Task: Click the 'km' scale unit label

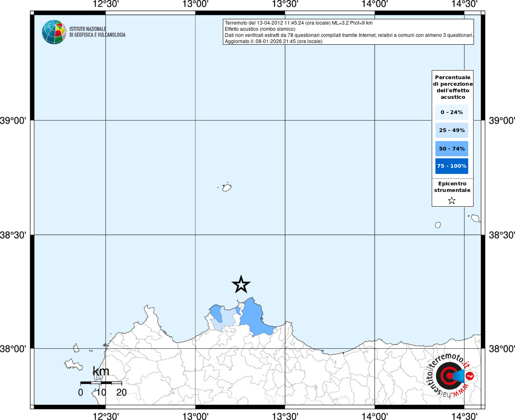Action: click(101, 371)
